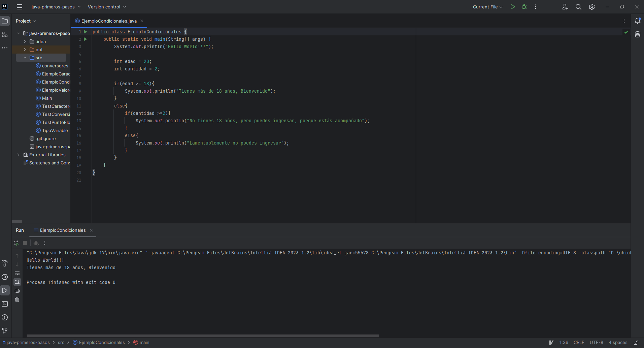Toggle read-only lock in status bar

(636, 343)
